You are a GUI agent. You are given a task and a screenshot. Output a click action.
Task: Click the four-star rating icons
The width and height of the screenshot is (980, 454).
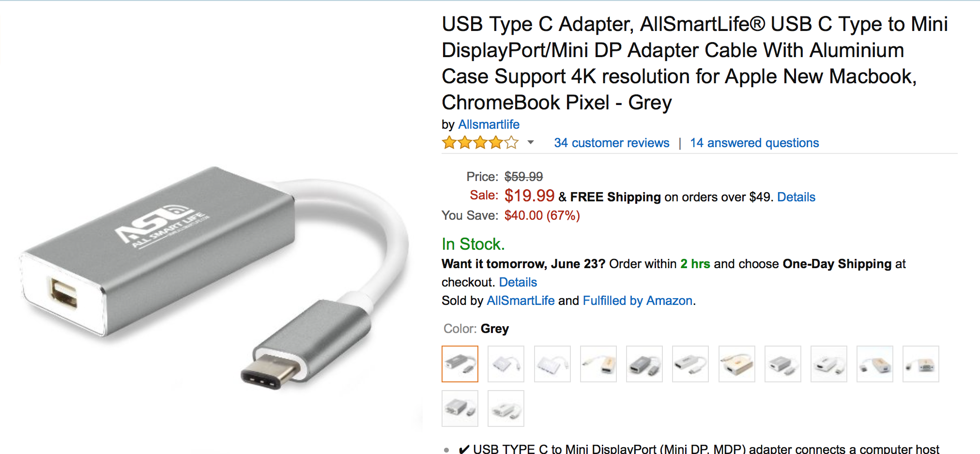pyautogui.click(x=480, y=143)
